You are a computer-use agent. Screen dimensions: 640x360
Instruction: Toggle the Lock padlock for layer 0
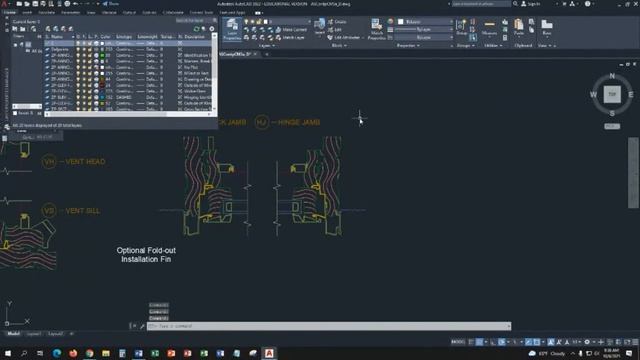click(90, 43)
